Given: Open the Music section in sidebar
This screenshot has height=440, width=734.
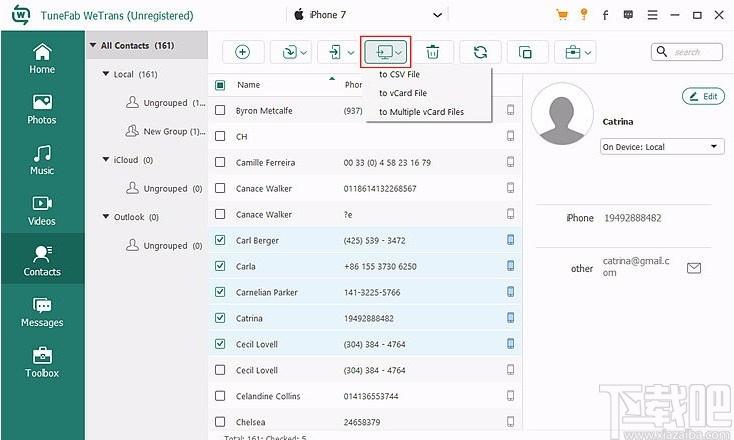Looking at the screenshot, I should tap(42, 160).
